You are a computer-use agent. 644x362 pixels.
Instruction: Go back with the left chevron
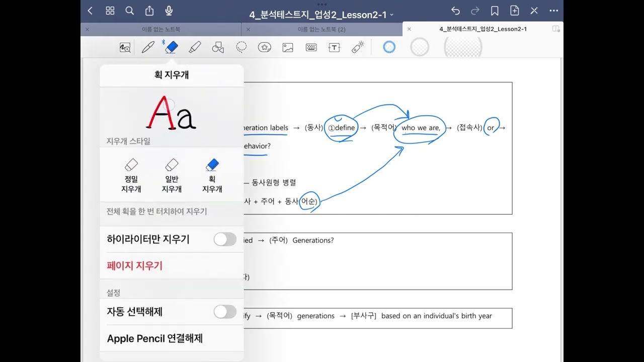90,11
